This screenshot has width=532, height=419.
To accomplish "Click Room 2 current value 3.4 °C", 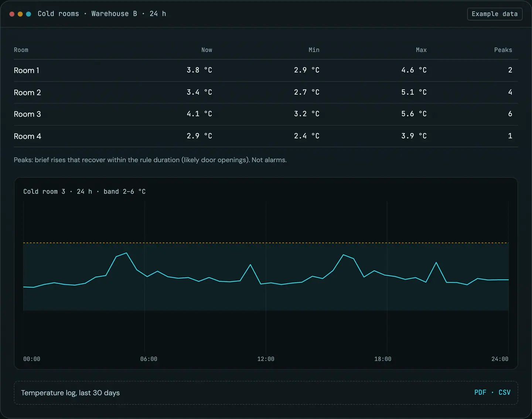I will 199,92.
